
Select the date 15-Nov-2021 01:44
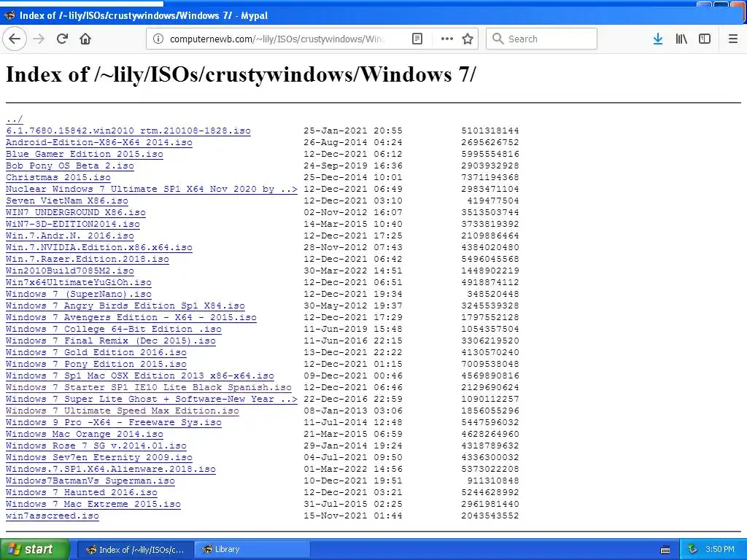click(x=353, y=516)
